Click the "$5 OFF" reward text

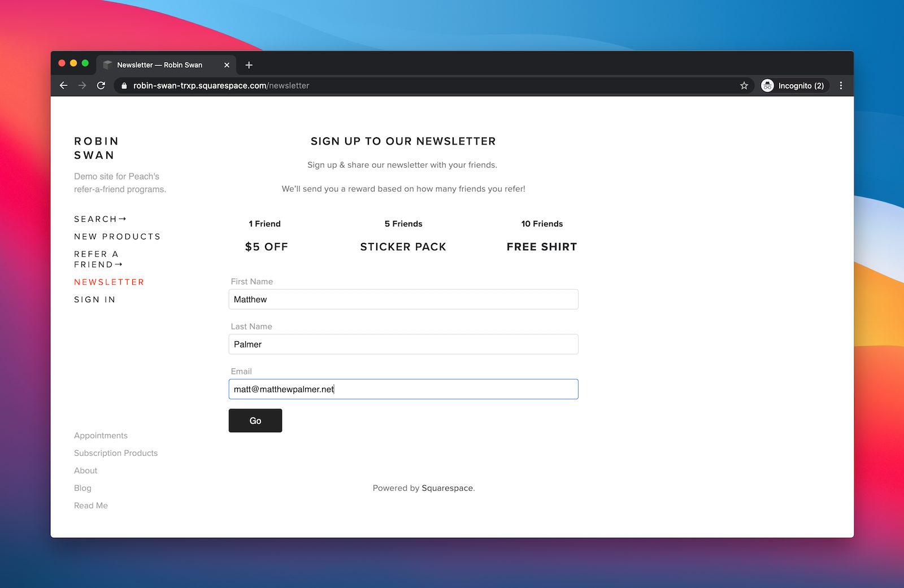(x=267, y=247)
